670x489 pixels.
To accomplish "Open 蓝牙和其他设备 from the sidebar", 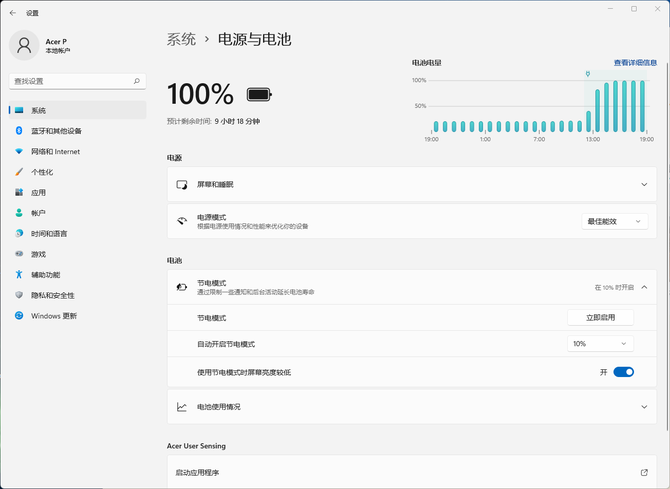I will click(56, 131).
